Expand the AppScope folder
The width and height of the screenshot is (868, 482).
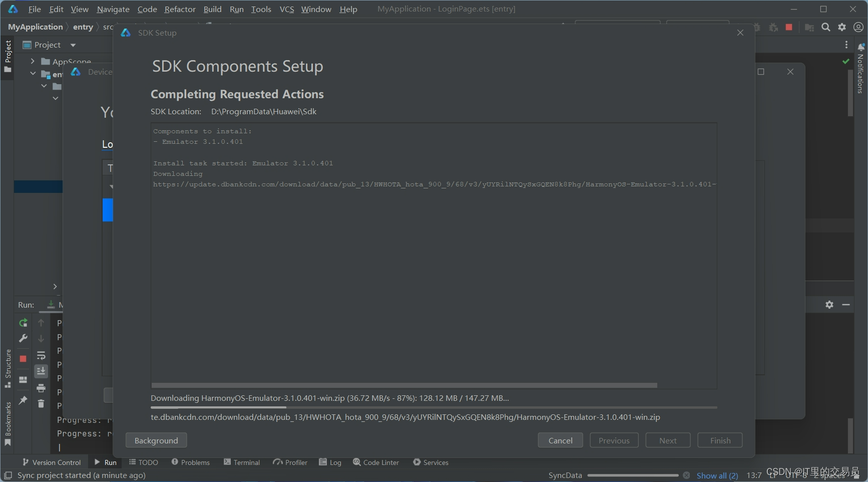coord(33,61)
